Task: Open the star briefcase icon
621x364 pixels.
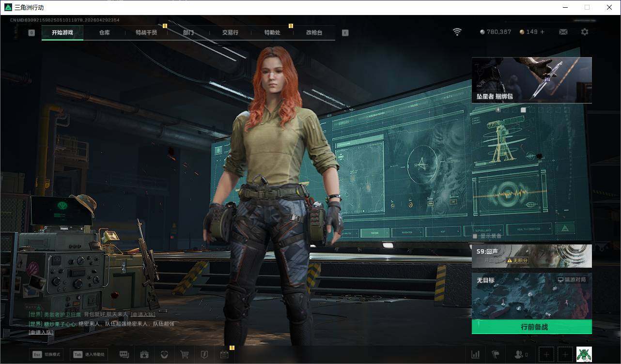Action: 144,355
